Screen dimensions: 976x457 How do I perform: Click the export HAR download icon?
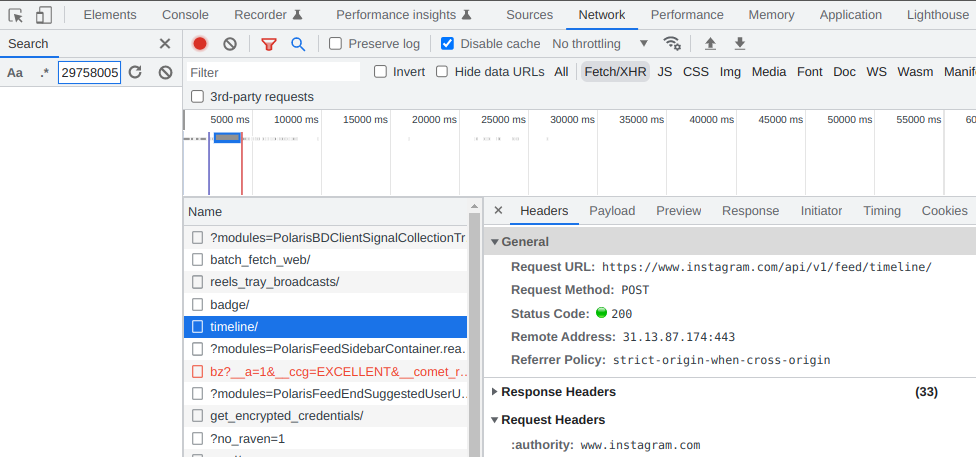pyautogui.click(x=740, y=44)
